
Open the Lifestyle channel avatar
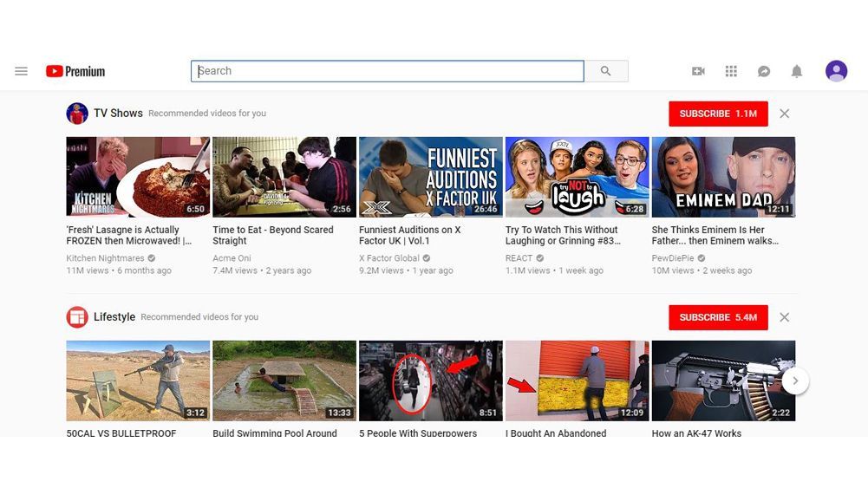point(77,317)
